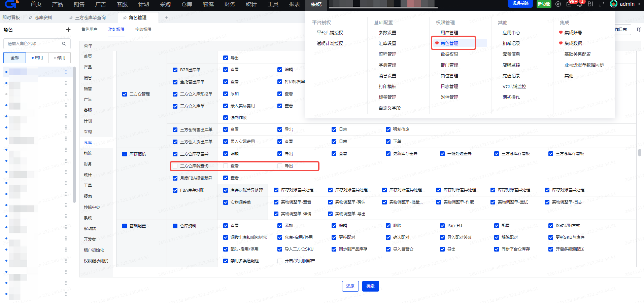Click the search magnifier in role name box
The width and height of the screenshot is (644, 303).
64,44
